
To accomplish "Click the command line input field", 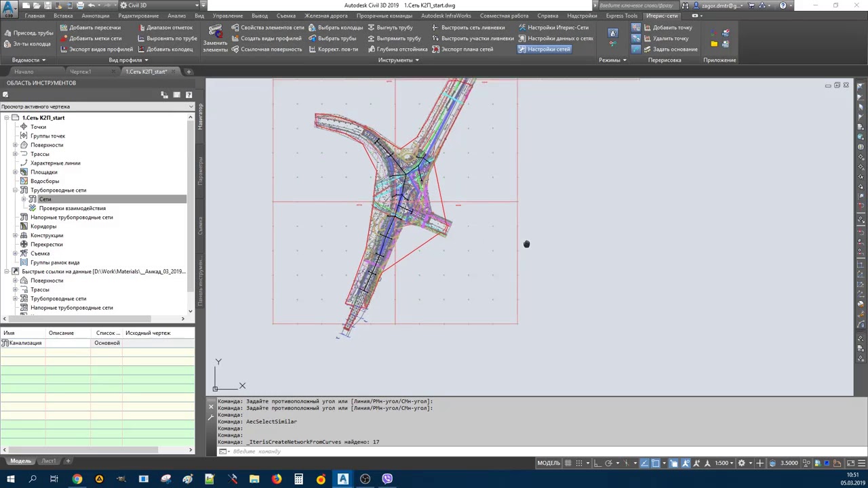I will (407, 451).
